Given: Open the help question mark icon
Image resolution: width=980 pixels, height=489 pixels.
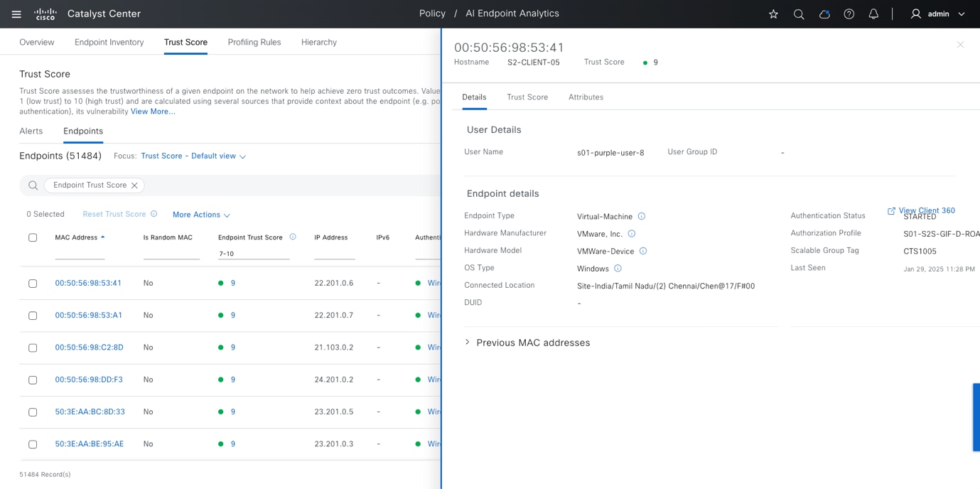Looking at the screenshot, I should tap(849, 14).
